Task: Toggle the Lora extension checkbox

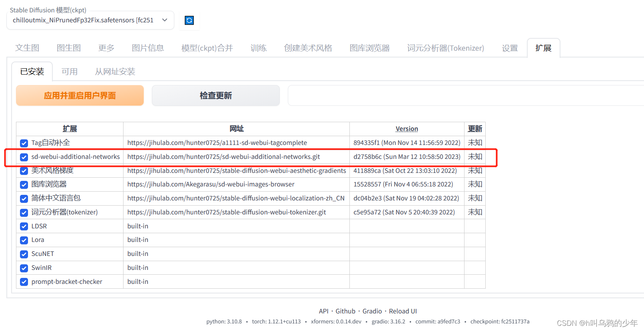Action: tap(24, 240)
